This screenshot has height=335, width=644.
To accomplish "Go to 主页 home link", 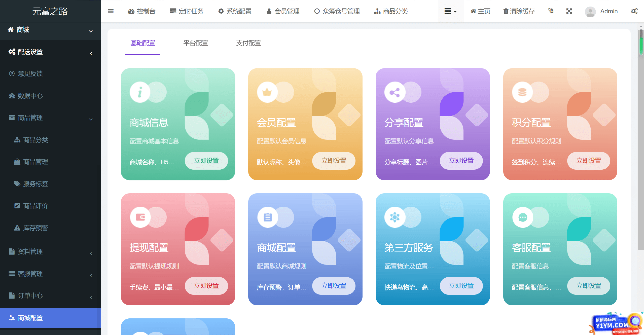I will point(480,11).
